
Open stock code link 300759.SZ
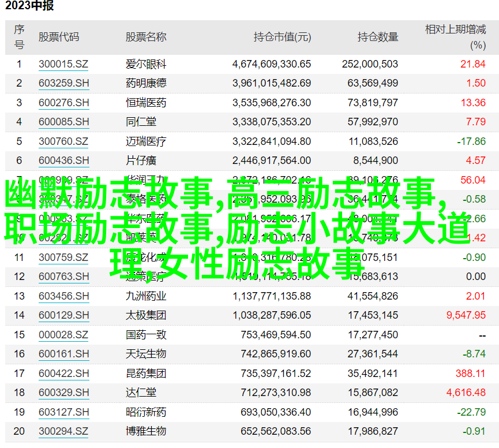[x=63, y=257]
